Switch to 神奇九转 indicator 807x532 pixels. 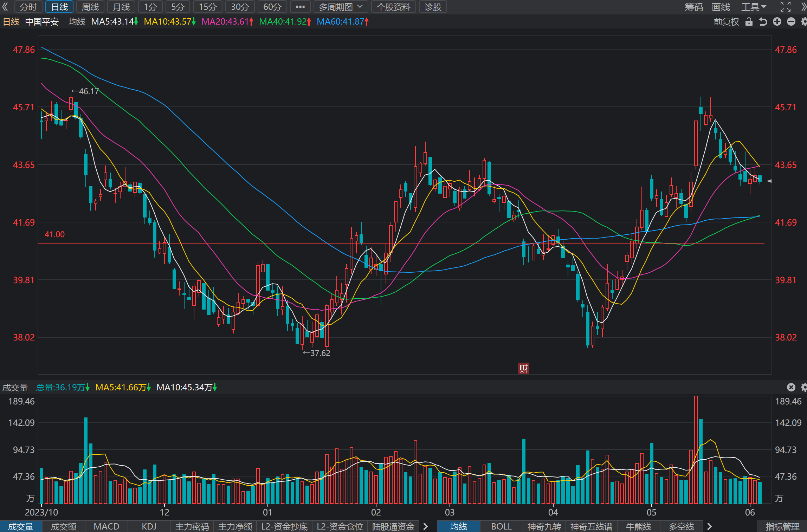click(544, 526)
